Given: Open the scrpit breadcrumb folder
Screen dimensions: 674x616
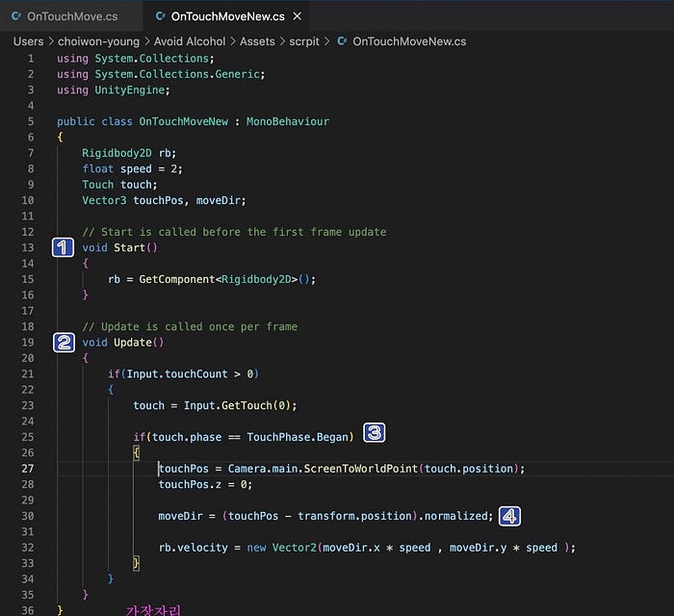Looking at the screenshot, I should [x=304, y=41].
